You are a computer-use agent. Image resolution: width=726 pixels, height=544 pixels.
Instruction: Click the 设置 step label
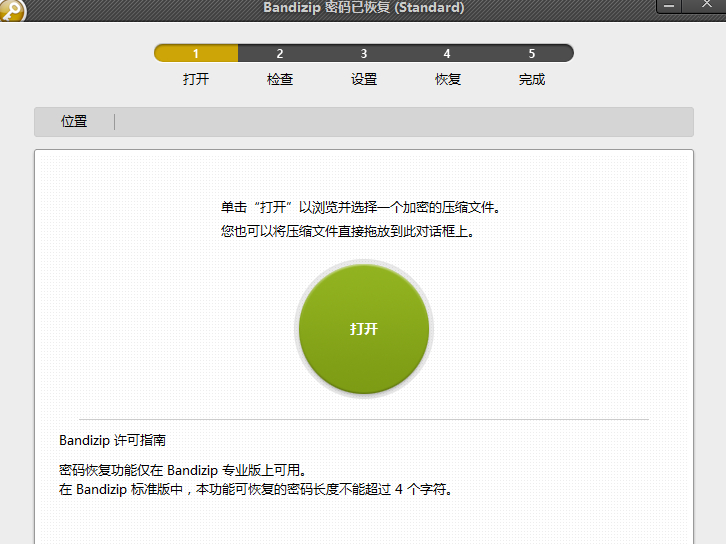(x=364, y=79)
